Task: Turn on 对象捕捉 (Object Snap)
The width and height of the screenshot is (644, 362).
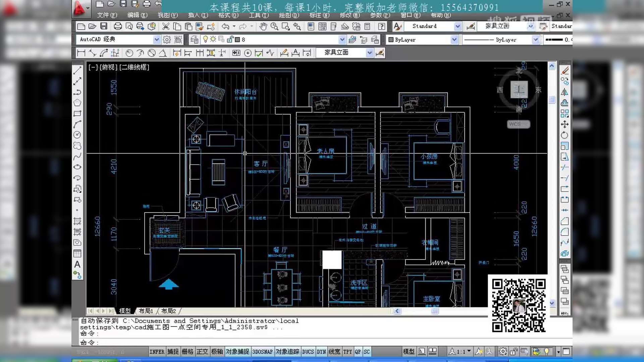Action: (x=237, y=351)
